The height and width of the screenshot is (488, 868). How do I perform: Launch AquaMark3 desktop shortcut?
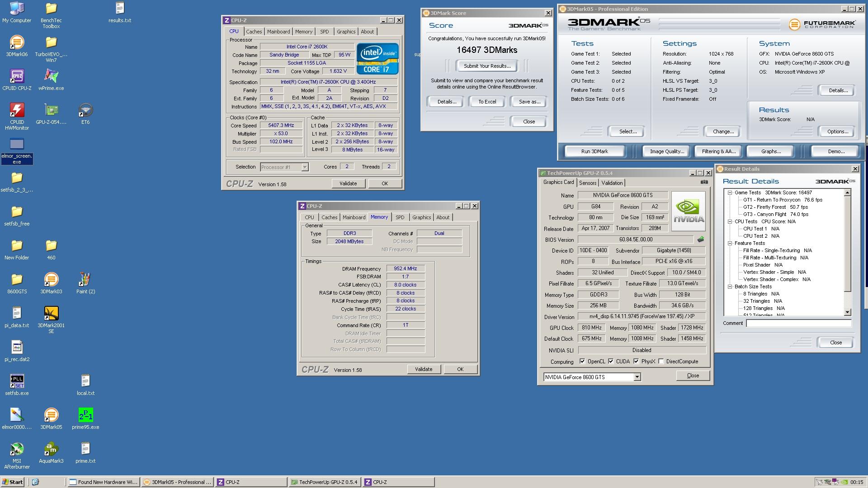point(51,453)
